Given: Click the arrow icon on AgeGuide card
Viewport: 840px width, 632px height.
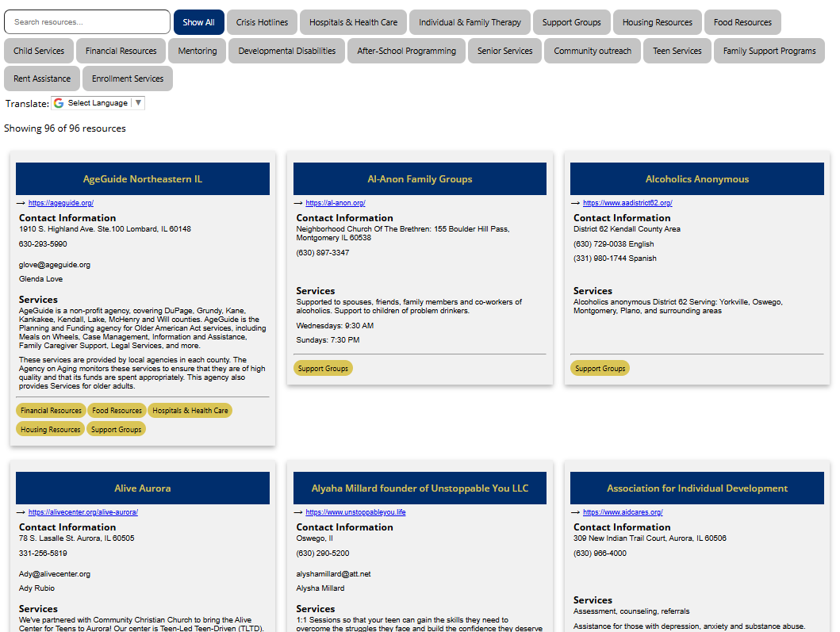Looking at the screenshot, I should coord(21,202).
